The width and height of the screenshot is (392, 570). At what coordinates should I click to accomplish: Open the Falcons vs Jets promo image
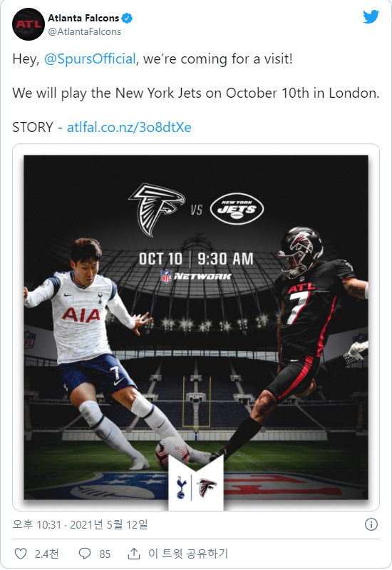pyautogui.click(x=196, y=327)
